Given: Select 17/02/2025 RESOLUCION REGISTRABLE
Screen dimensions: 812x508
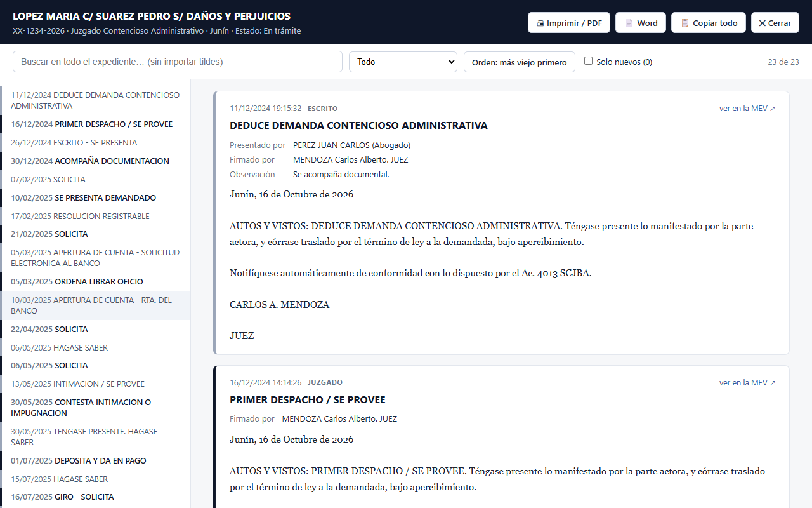Looking at the screenshot, I should pyautogui.click(x=95, y=217).
